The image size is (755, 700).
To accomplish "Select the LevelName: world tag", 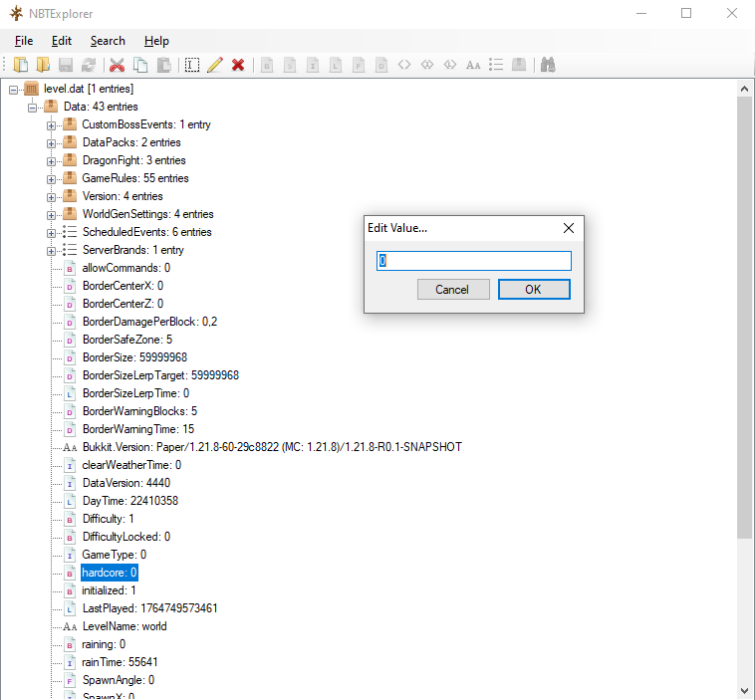I will coord(124,626).
